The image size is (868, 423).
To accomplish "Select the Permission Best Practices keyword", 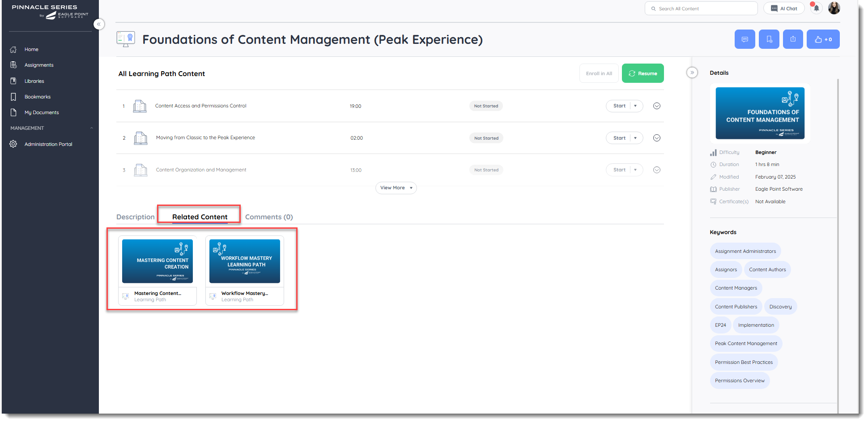I will (x=744, y=362).
